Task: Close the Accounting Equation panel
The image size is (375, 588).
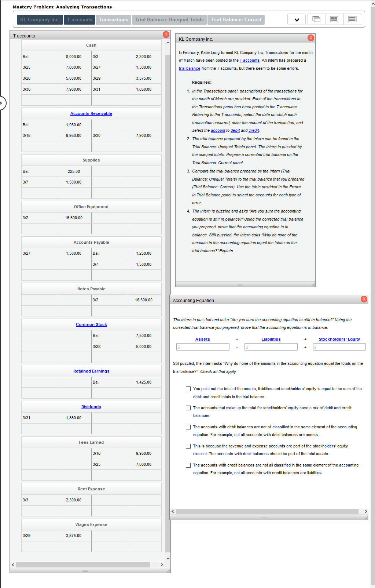Action: click(364, 299)
